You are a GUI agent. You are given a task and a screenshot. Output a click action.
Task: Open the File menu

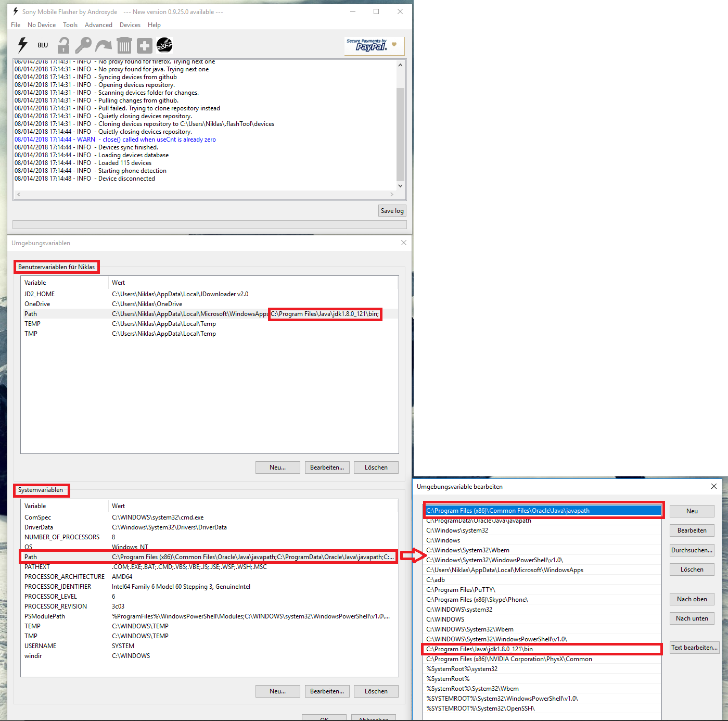[x=16, y=25]
